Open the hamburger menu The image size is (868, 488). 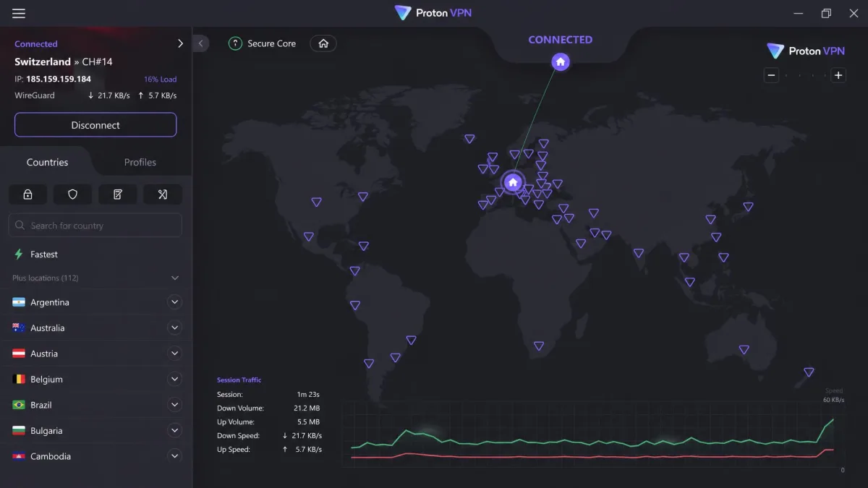19,13
